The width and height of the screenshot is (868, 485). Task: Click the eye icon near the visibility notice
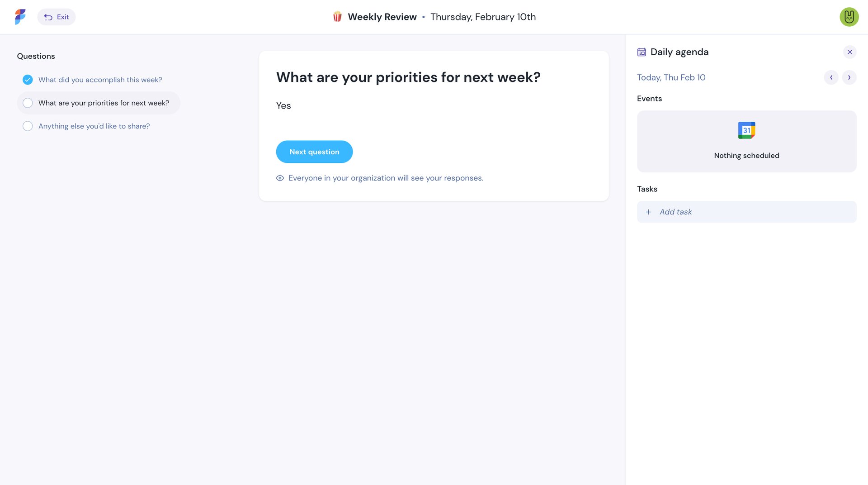(x=280, y=178)
